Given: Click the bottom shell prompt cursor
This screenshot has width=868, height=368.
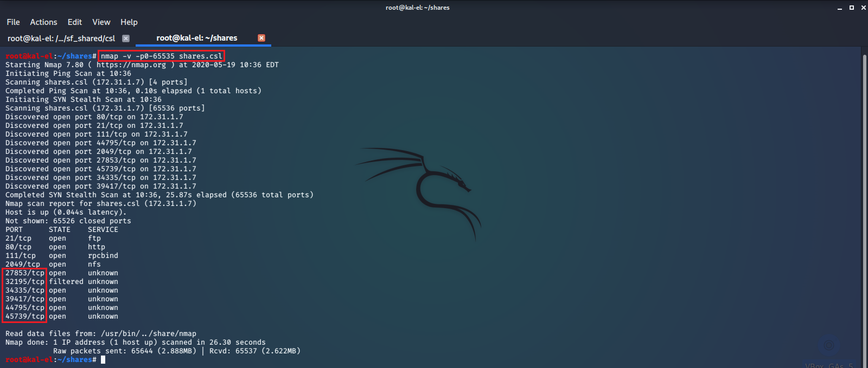Looking at the screenshot, I should 103,359.
